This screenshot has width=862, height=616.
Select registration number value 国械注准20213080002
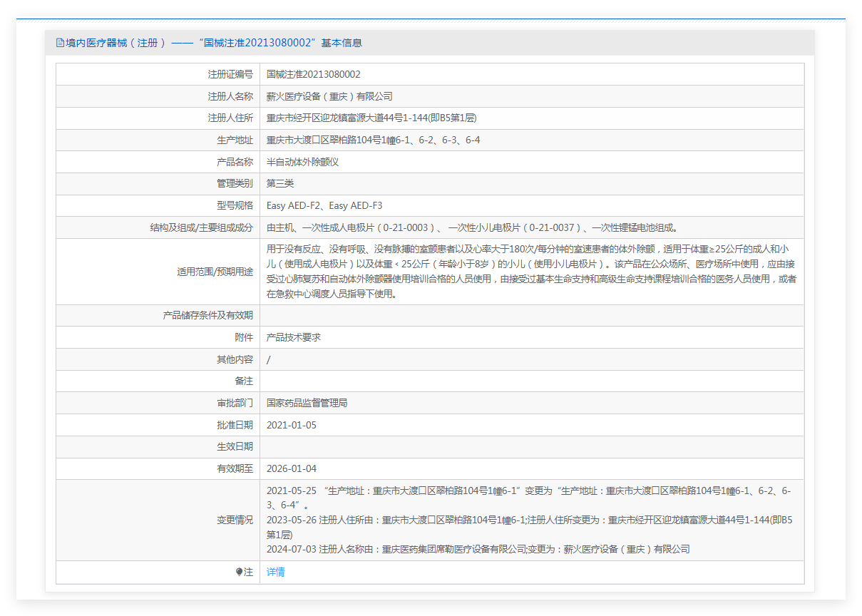tap(313, 74)
